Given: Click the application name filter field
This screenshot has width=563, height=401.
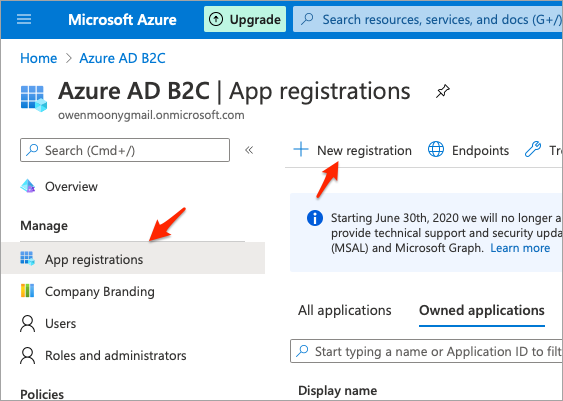Looking at the screenshot, I should click(426, 351).
